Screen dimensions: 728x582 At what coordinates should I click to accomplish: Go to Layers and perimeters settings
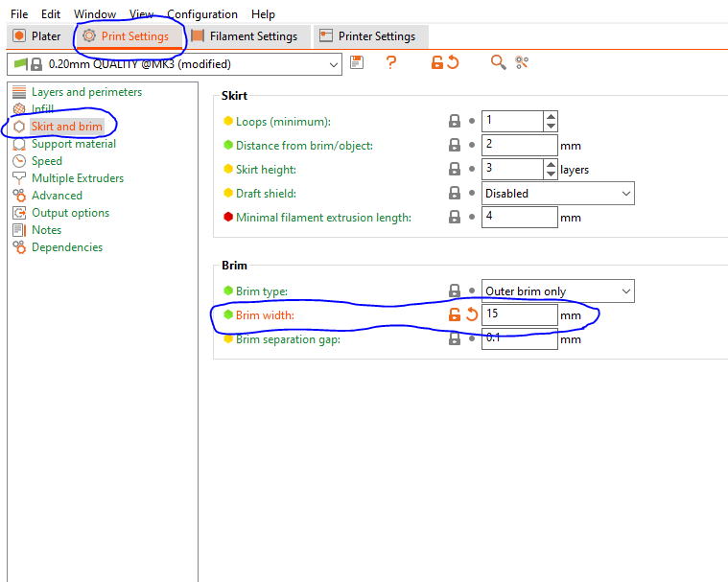coord(85,92)
